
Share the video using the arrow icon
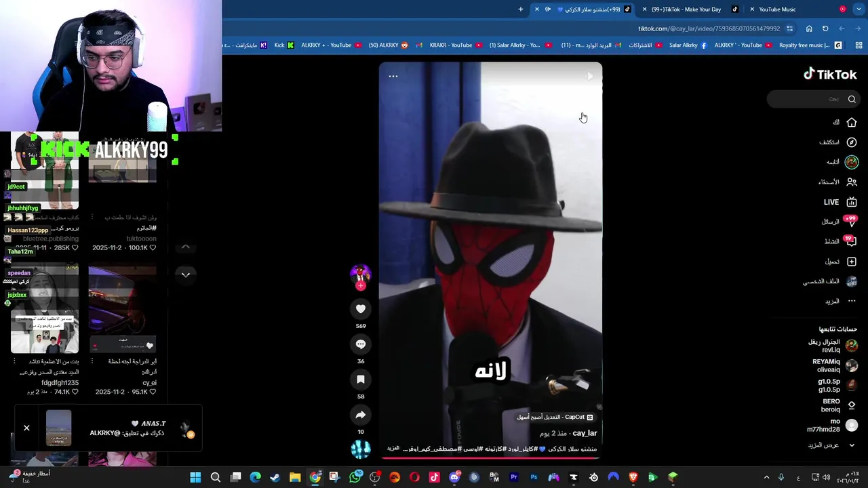click(361, 415)
